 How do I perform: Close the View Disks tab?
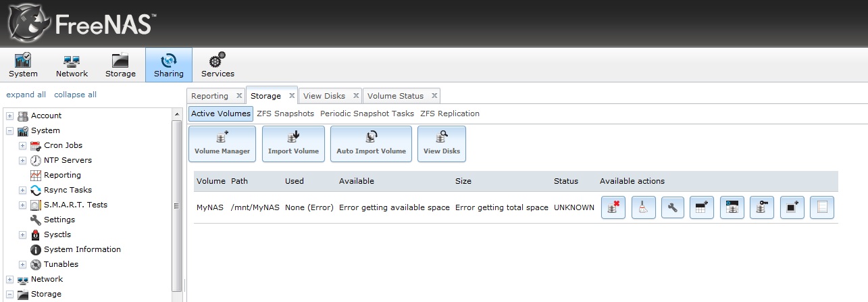click(356, 95)
